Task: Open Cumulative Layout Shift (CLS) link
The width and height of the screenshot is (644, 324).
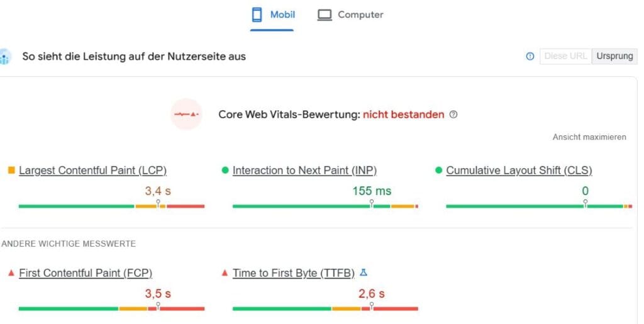Action: 519,170
